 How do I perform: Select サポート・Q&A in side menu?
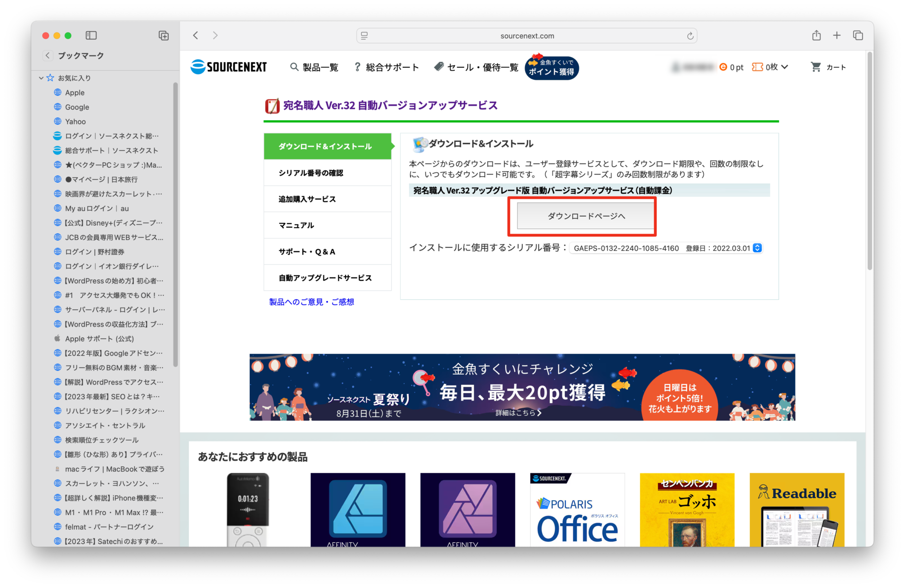click(x=327, y=252)
